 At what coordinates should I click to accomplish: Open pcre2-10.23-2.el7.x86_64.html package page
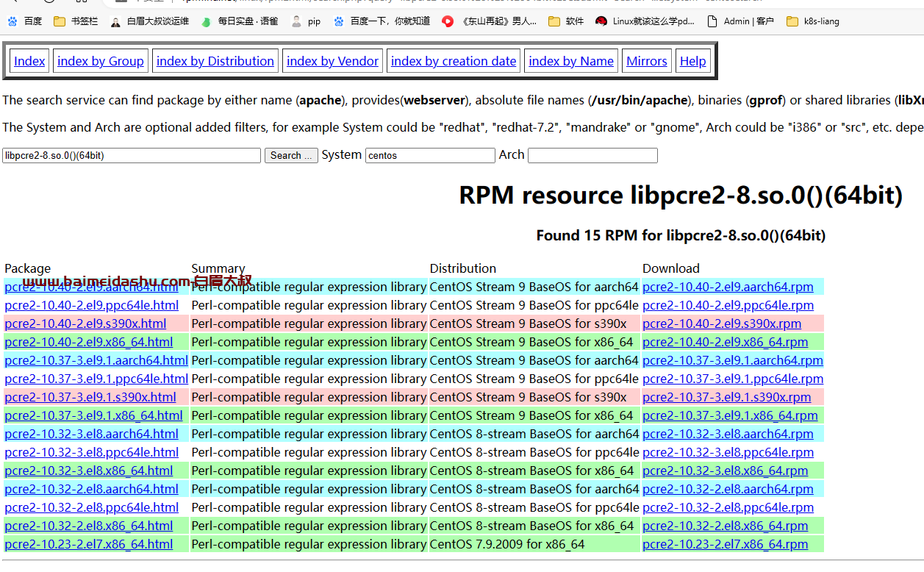click(89, 544)
